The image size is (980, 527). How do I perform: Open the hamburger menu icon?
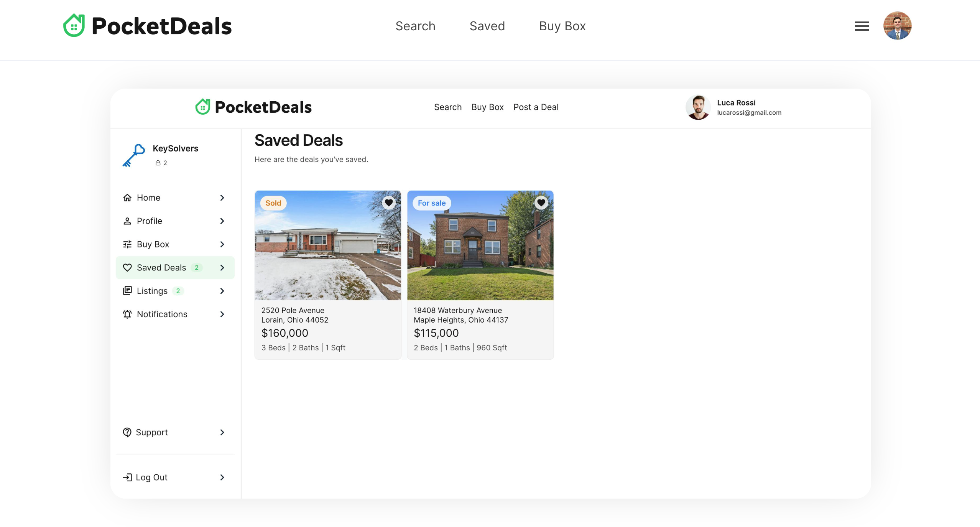pyautogui.click(x=862, y=26)
